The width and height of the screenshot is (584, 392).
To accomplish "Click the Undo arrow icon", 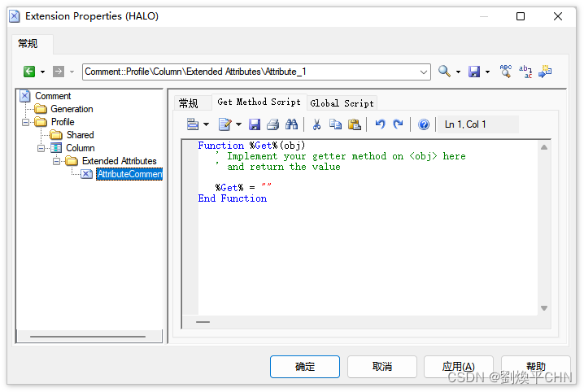I will point(380,124).
